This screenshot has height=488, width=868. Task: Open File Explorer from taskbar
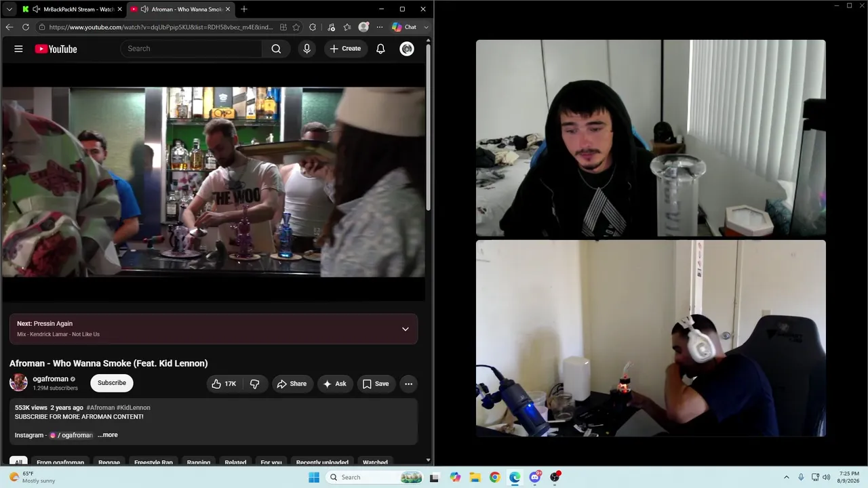point(475,477)
